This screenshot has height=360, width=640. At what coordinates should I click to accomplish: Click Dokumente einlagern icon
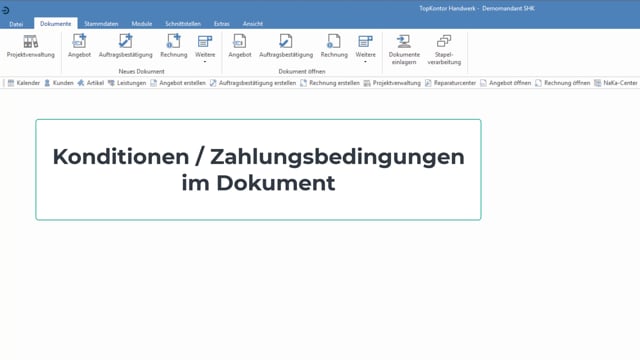click(404, 49)
